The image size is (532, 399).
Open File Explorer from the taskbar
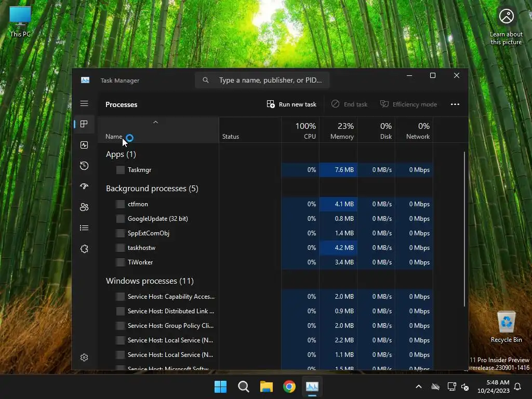tap(267, 387)
